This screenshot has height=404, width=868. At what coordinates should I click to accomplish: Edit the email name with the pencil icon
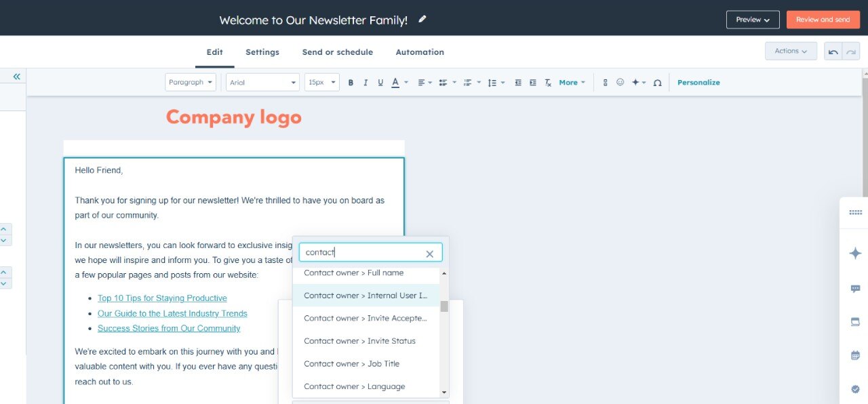(422, 20)
